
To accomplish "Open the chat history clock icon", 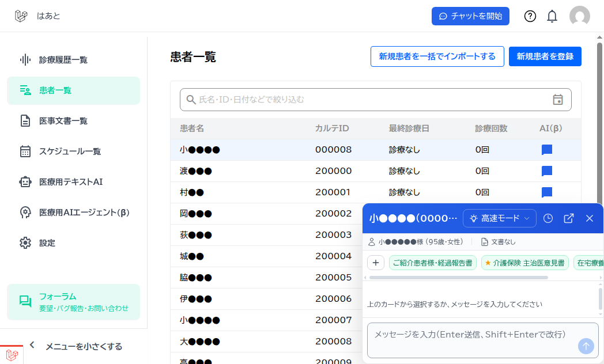I will [x=548, y=218].
